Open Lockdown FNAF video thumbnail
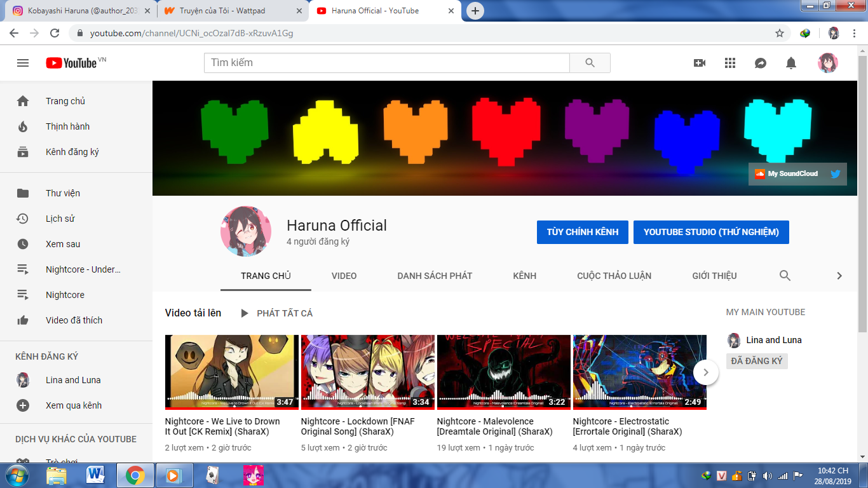Image resolution: width=868 pixels, height=488 pixels. [x=368, y=372]
